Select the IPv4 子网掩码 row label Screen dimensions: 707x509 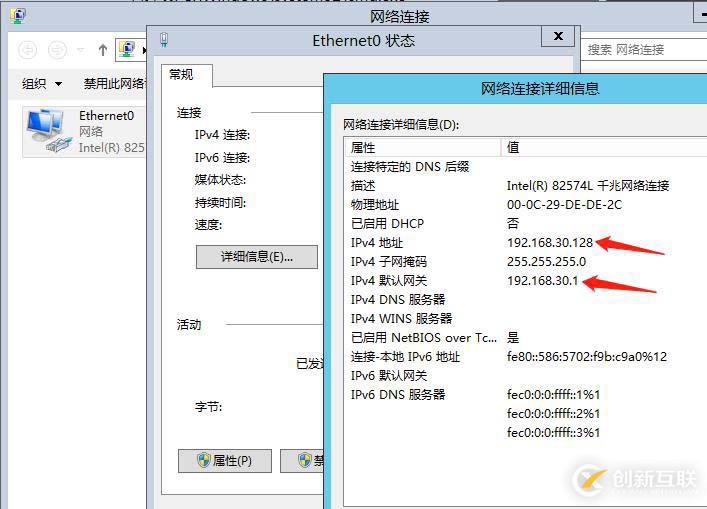(x=389, y=261)
